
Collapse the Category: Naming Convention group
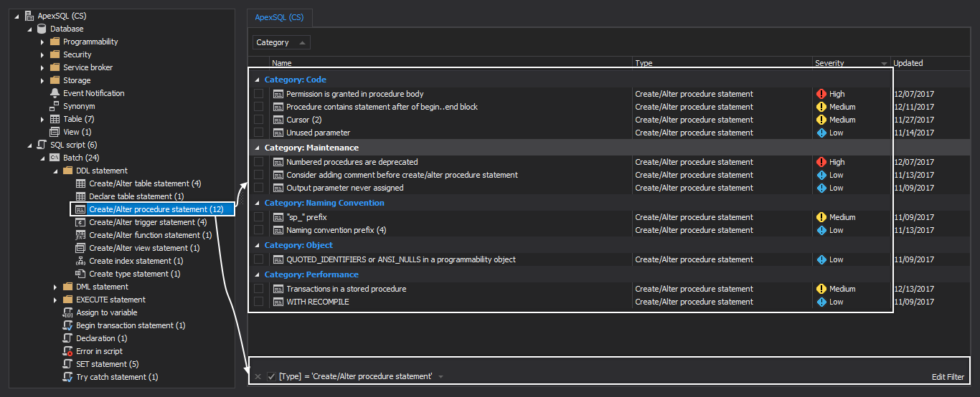coord(257,203)
